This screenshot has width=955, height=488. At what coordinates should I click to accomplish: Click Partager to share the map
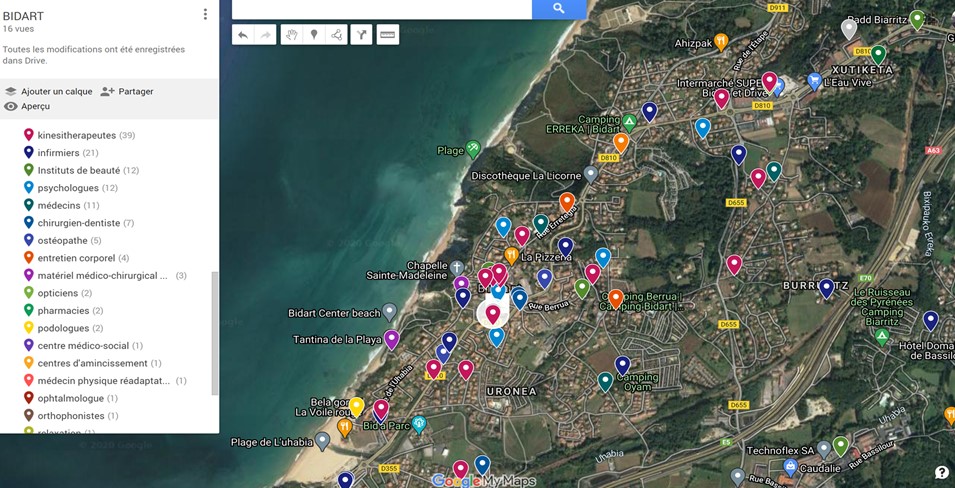click(127, 91)
